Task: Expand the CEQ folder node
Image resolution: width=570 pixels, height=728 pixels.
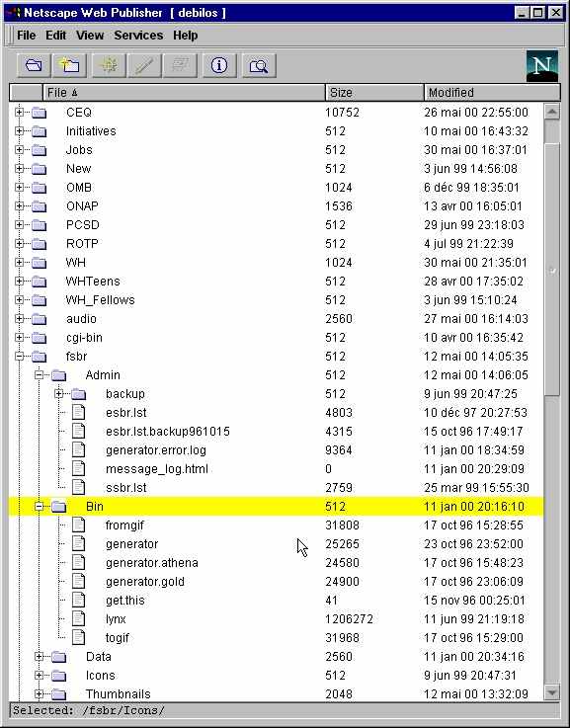Action: pyautogui.click(x=19, y=112)
